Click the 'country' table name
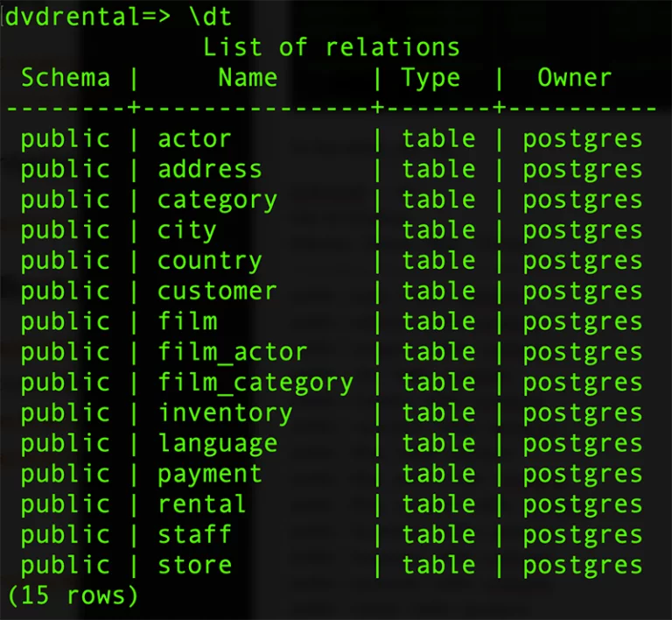This screenshot has width=672, height=620. click(x=210, y=262)
